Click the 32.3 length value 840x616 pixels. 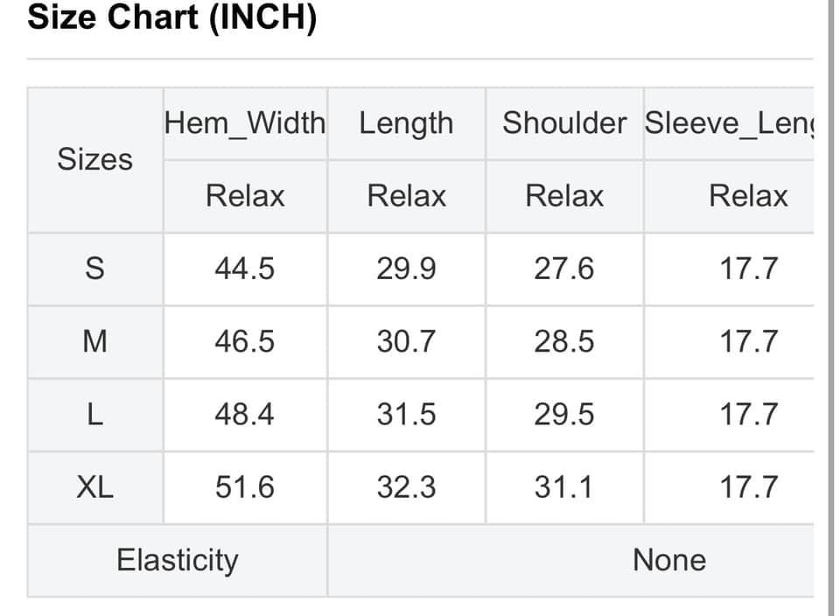[x=407, y=487]
